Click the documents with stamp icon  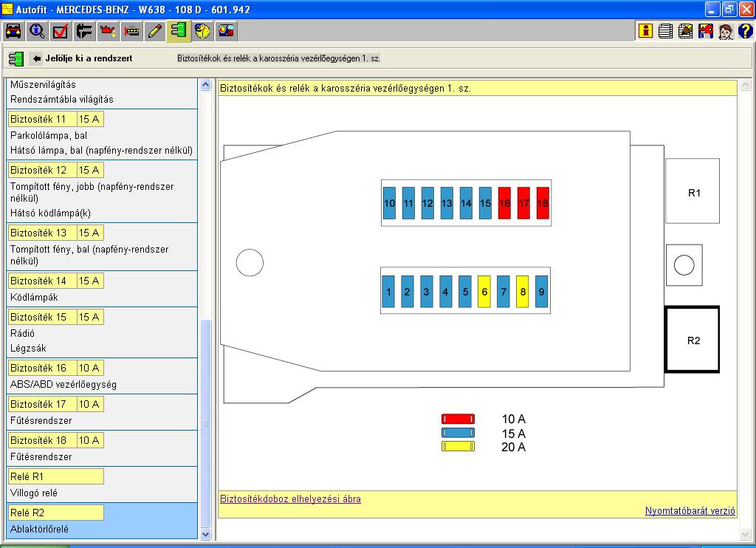tap(685, 31)
